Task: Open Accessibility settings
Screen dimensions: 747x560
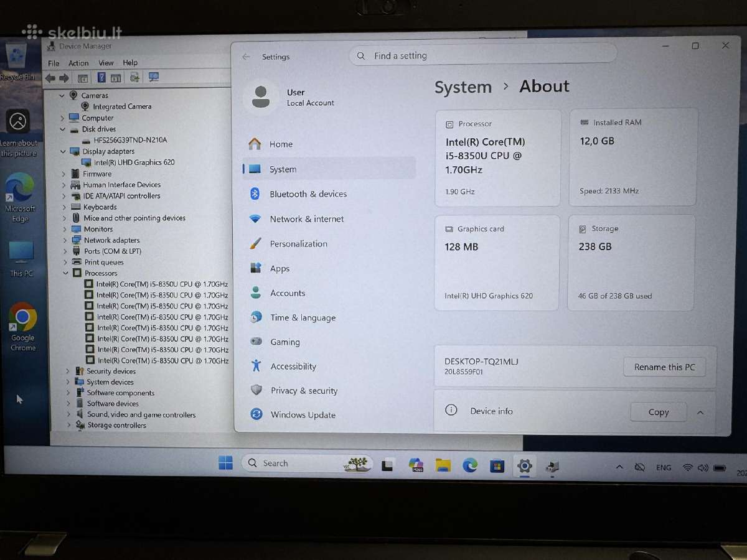Action: tap(283, 366)
